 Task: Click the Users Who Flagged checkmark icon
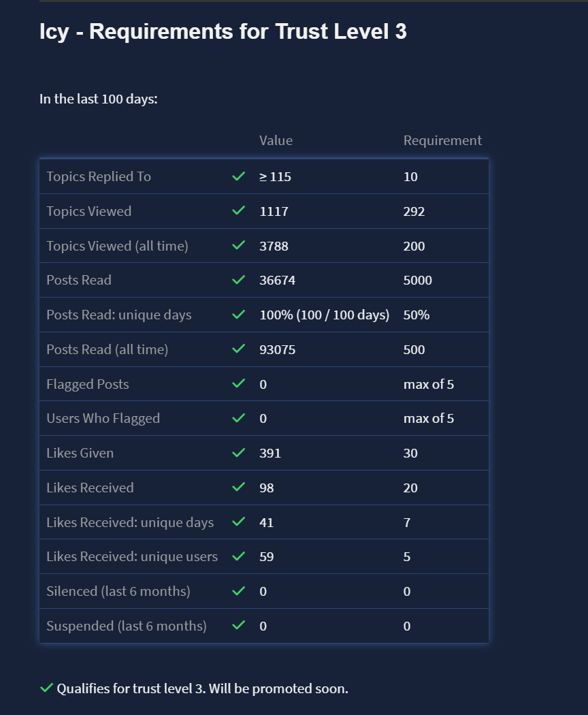(238, 418)
